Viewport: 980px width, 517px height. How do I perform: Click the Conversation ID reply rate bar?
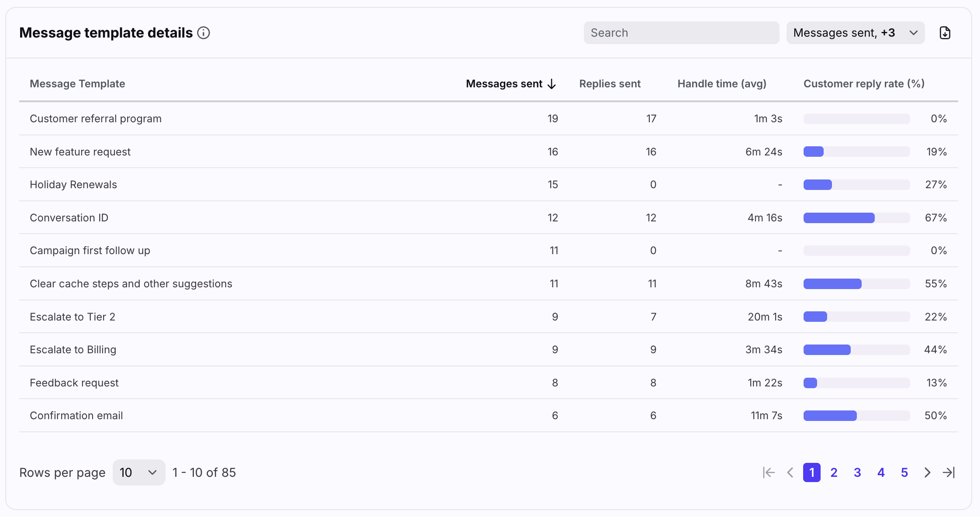pos(856,218)
